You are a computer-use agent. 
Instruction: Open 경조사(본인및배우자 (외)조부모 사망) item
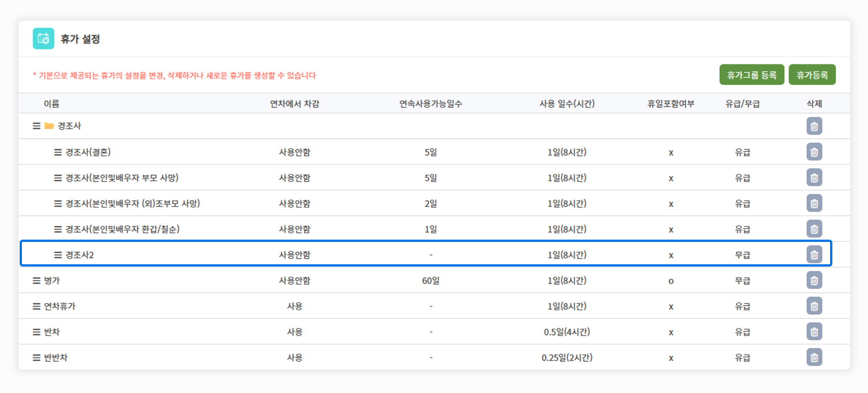133,203
